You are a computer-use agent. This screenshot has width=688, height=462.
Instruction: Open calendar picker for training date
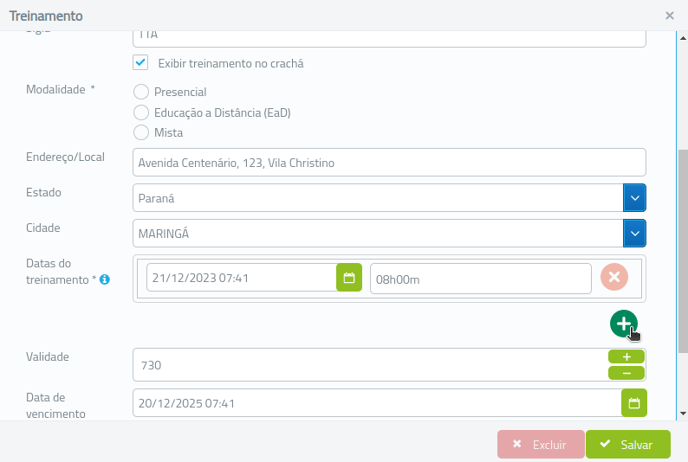pos(349,277)
